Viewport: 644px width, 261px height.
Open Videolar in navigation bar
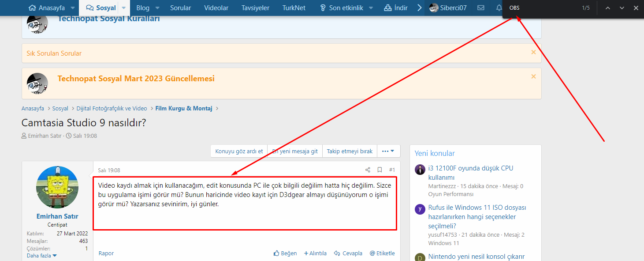pos(216,8)
